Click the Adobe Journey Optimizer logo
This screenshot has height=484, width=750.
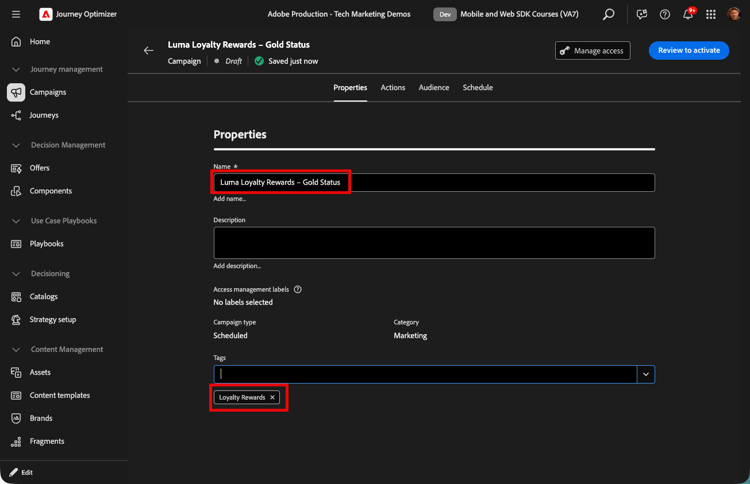click(x=45, y=14)
